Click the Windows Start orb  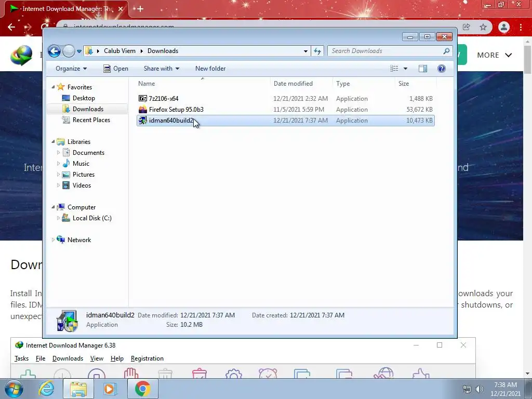tap(14, 389)
